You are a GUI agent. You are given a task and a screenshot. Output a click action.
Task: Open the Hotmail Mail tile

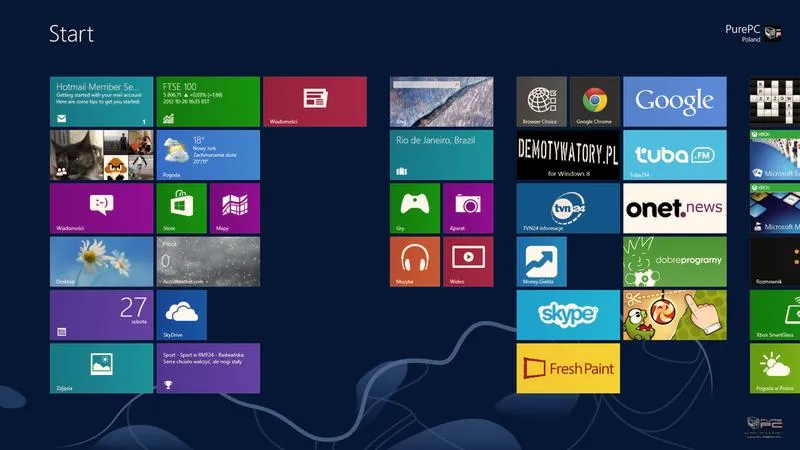(102, 102)
